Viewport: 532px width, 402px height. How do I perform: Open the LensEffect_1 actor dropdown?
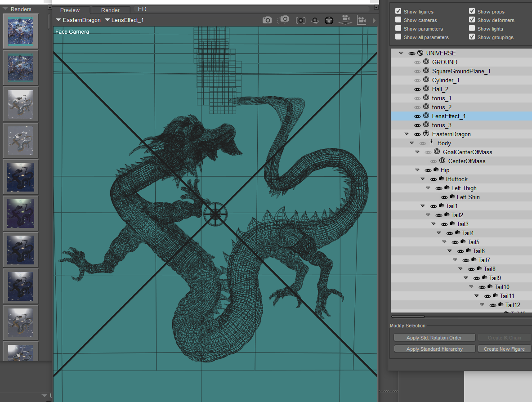[124, 20]
